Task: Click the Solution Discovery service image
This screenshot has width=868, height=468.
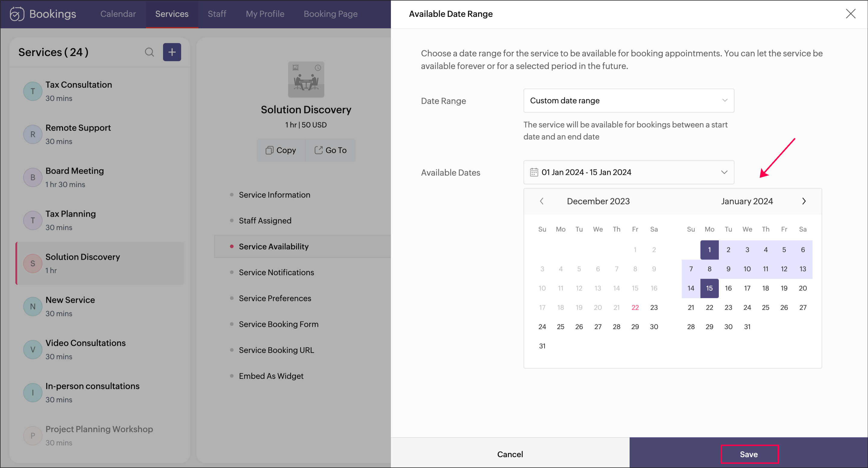Action: pyautogui.click(x=306, y=80)
